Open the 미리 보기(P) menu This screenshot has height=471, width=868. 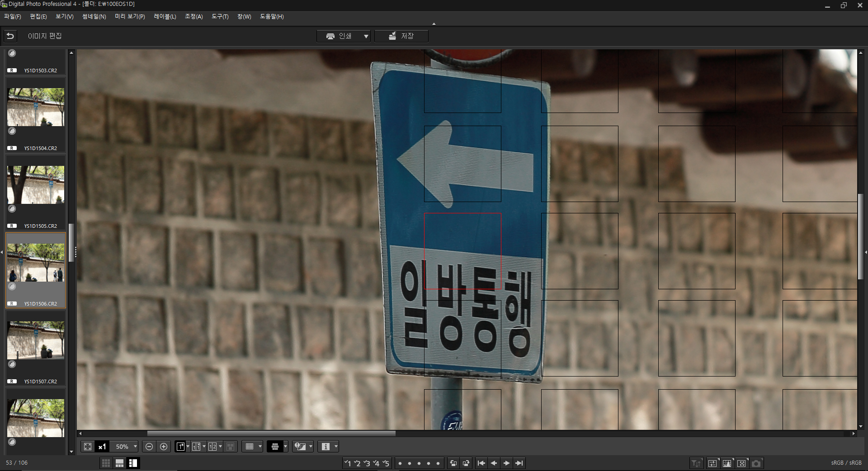point(130,16)
